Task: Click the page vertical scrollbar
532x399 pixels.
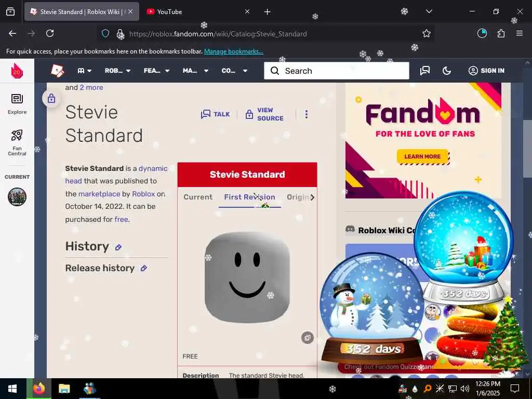Action: (x=527, y=148)
